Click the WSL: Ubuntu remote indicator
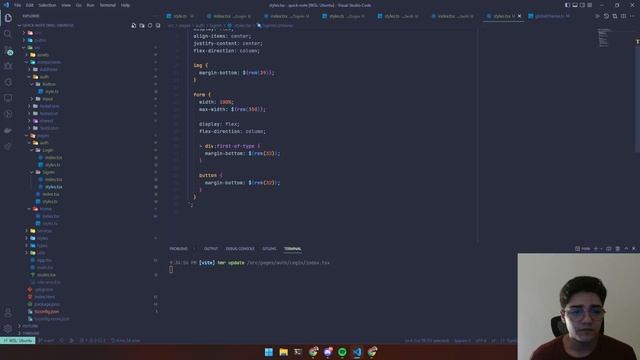 pos(18,340)
